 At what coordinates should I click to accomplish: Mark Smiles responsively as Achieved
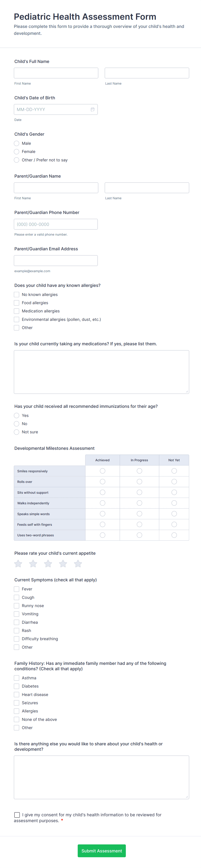click(x=102, y=471)
